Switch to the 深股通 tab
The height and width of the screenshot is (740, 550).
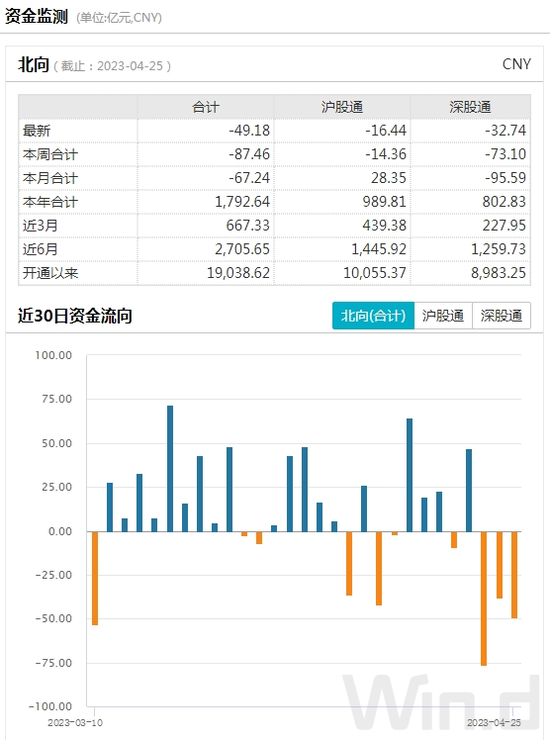[x=501, y=316]
